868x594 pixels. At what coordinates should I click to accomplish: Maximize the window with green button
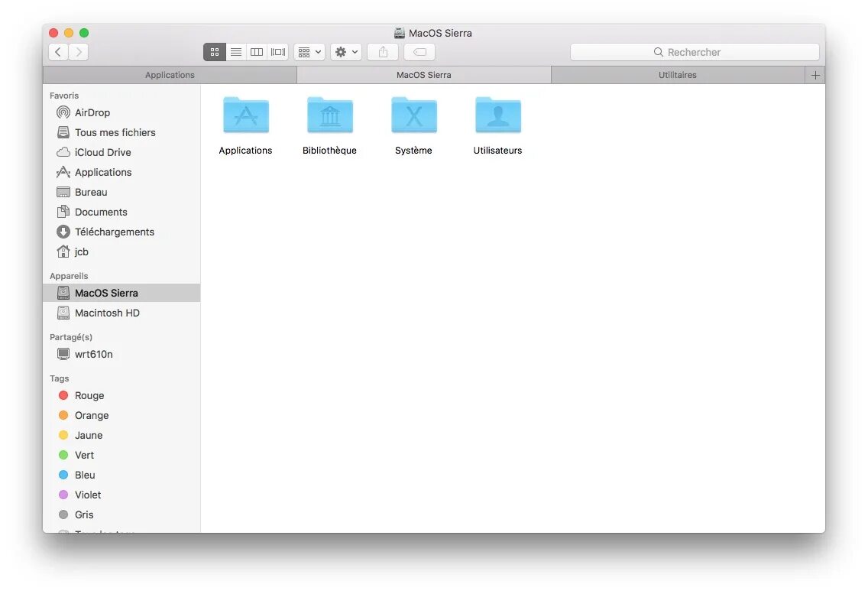coord(84,33)
